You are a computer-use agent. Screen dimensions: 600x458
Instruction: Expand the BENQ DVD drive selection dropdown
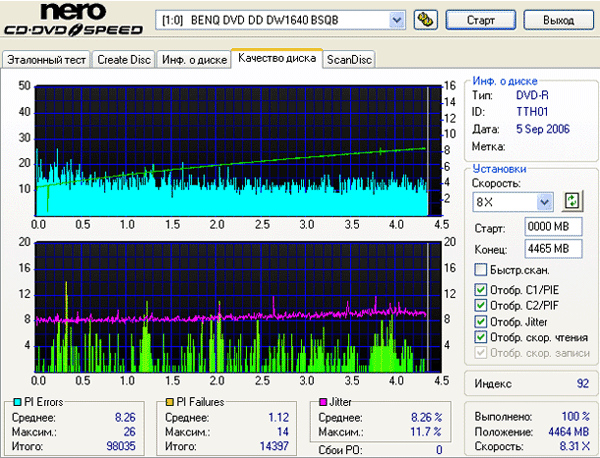[397, 20]
